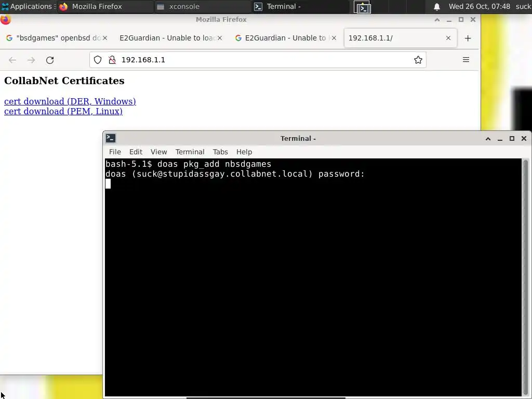Switch to the E2Guardian tab with Google icon
The image size is (532, 399).
click(x=282, y=38)
